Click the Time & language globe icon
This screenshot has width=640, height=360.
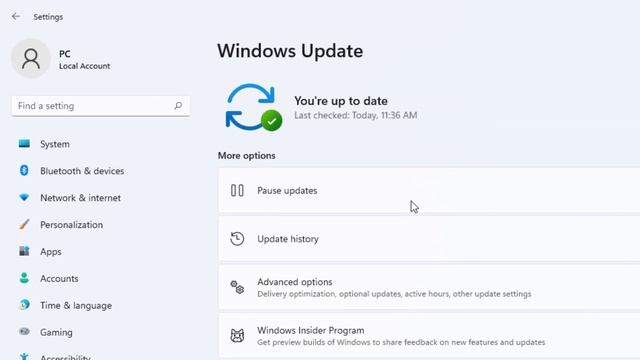24,304
